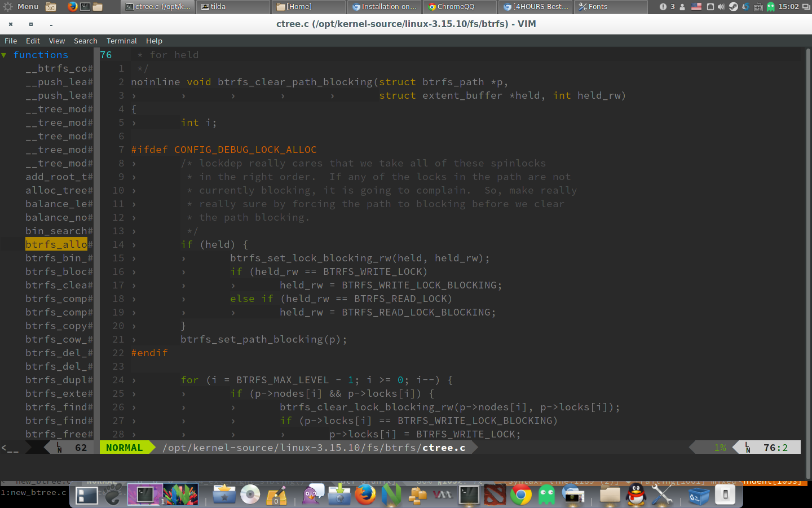This screenshot has width=812, height=508.
Task: Switch to the ChromeQQ taskbar window
Action: (460, 7)
